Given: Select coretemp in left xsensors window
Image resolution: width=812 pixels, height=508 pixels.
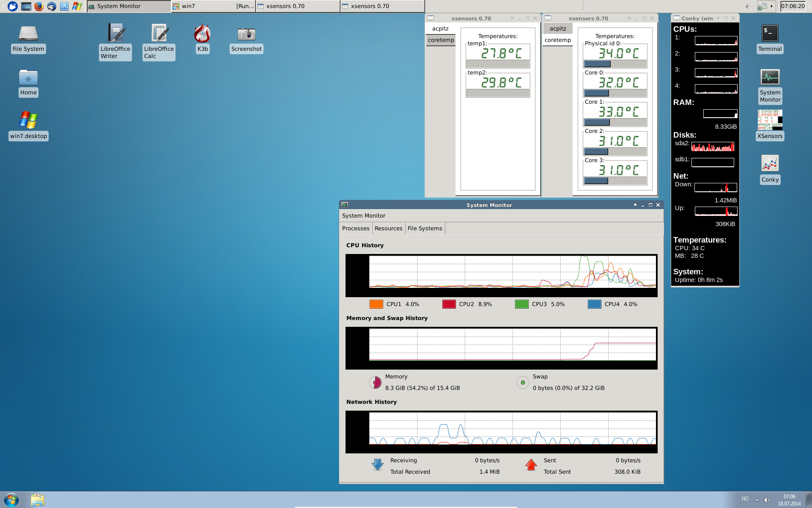Looking at the screenshot, I should click(441, 40).
